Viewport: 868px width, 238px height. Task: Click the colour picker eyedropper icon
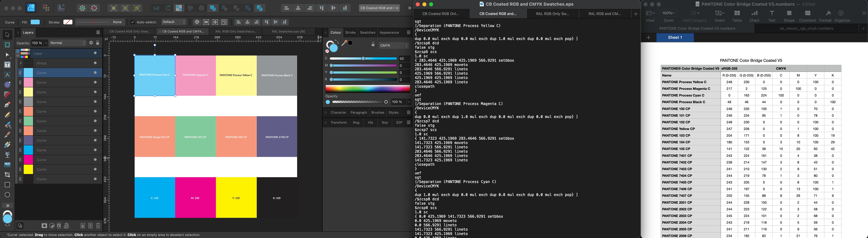(x=344, y=43)
